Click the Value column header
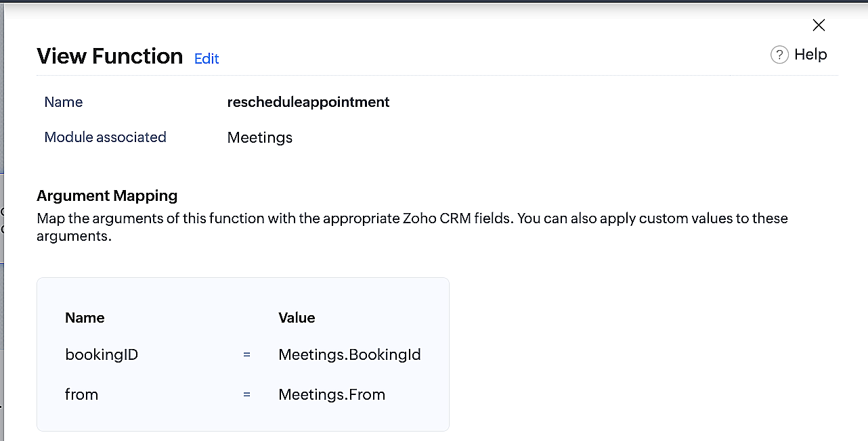The width and height of the screenshot is (868, 441). pyautogui.click(x=297, y=318)
